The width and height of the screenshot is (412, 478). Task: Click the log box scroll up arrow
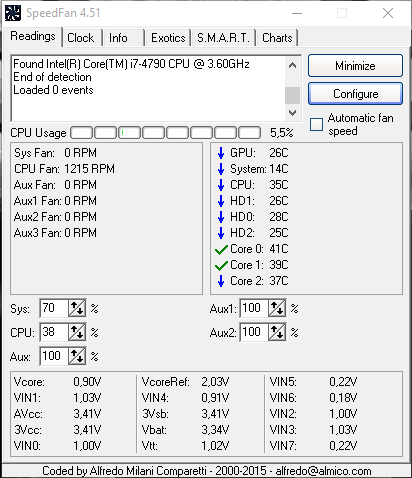pyautogui.click(x=292, y=65)
